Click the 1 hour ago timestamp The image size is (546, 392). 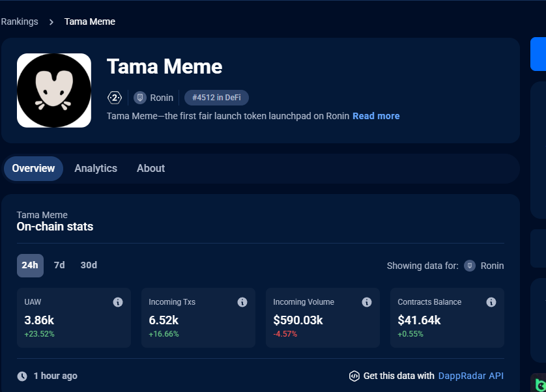pyautogui.click(x=55, y=376)
